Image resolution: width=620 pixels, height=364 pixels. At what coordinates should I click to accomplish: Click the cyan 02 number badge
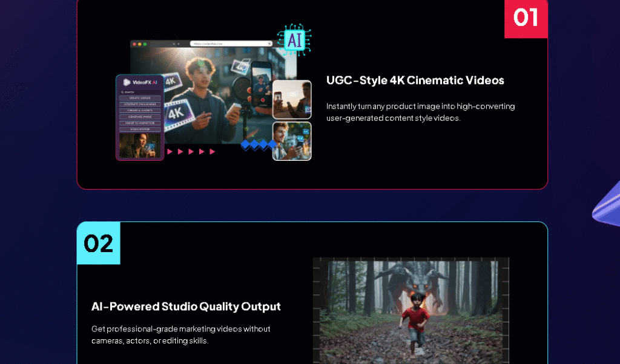pos(99,243)
